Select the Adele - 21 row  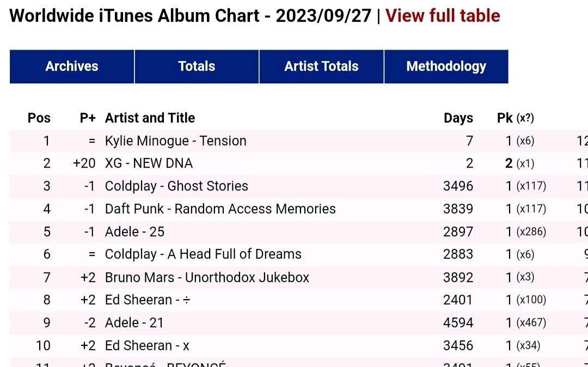(x=298, y=323)
